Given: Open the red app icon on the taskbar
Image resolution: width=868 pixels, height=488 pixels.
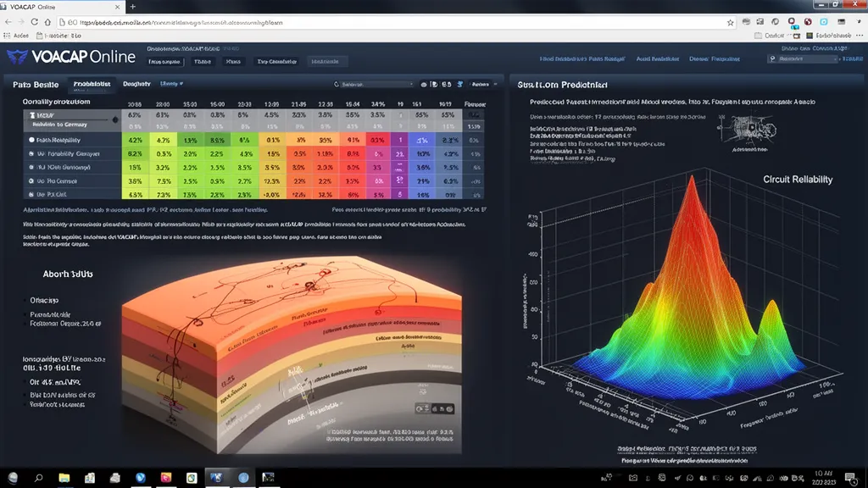Looking at the screenshot, I should click(166, 478).
